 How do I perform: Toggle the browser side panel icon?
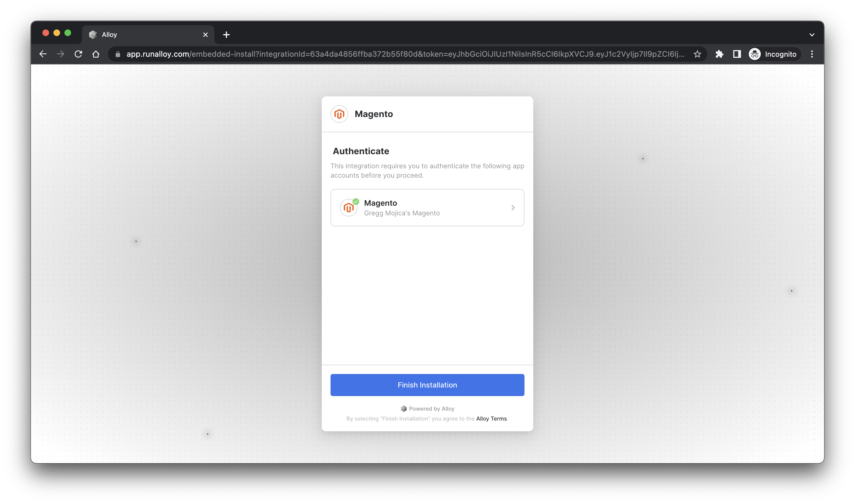737,54
